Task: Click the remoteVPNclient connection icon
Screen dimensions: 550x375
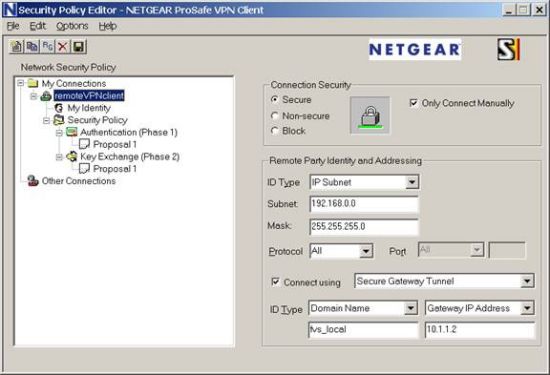Action: (x=46, y=95)
